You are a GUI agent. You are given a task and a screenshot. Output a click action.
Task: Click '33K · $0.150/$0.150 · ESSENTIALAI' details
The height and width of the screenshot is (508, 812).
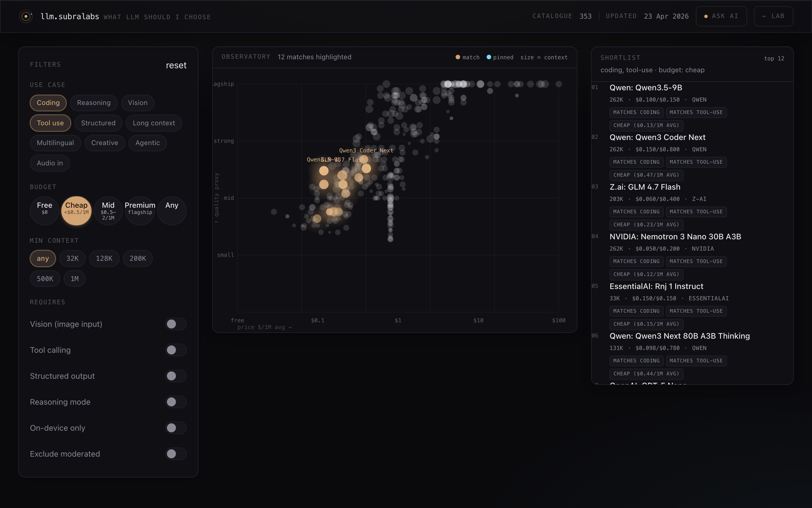[x=669, y=299]
